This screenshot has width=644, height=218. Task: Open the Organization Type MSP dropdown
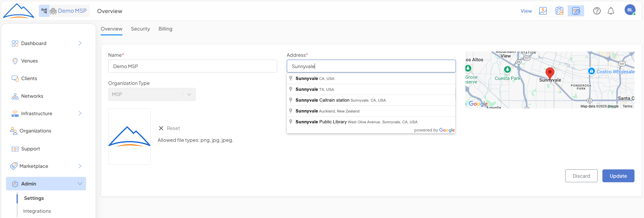tap(151, 94)
